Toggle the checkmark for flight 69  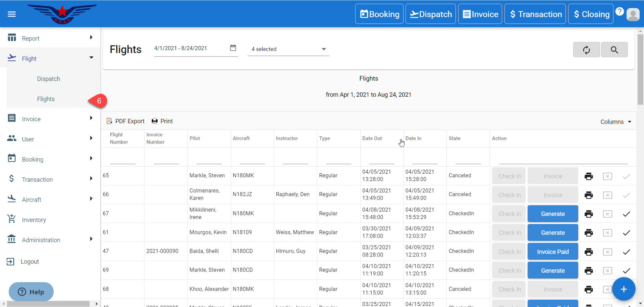[626, 271]
